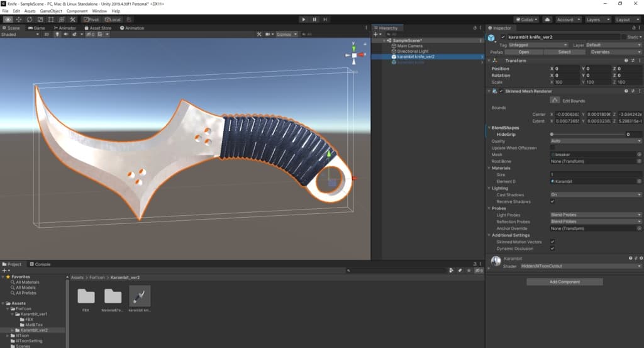Image resolution: width=644 pixels, height=348 pixels.
Task: Disable the Receive Shadows checkbox
Action: pos(552,201)
